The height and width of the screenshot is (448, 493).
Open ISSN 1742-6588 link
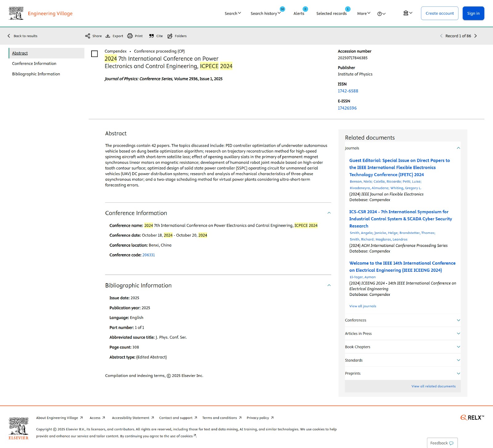[348, 91]
